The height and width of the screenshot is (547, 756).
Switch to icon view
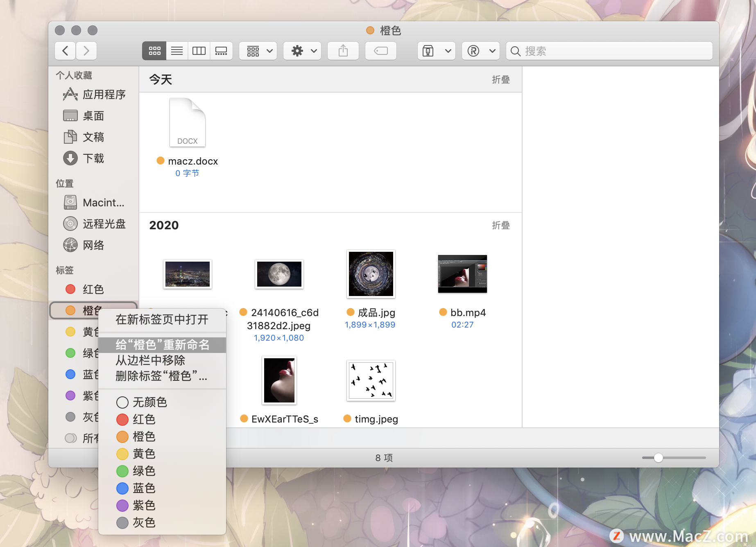tap(154, 51)
